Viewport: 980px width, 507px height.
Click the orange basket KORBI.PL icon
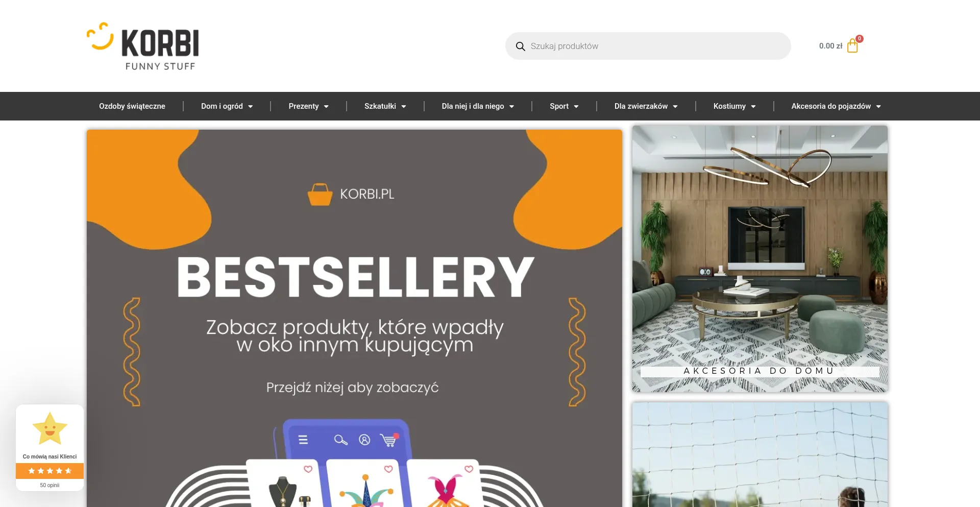point(320,195)
